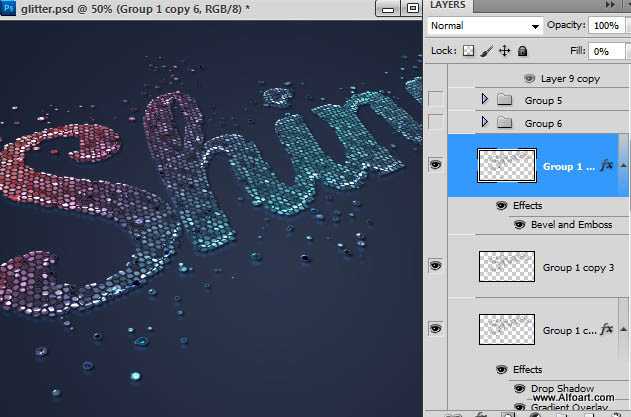The width and height of the screenshot is (631, 417).
Task: Click the Group 5 folder icon
Action: point(505,100)
